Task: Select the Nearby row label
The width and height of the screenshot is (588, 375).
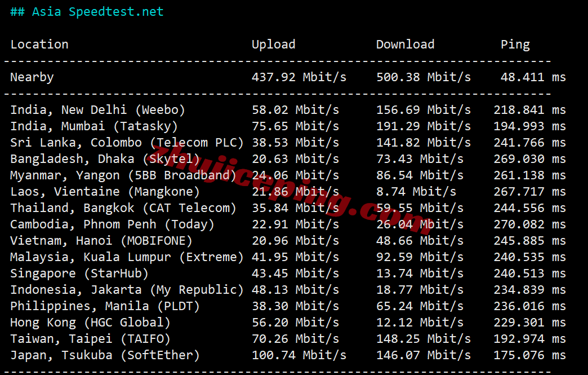Action: pos(32,77)
